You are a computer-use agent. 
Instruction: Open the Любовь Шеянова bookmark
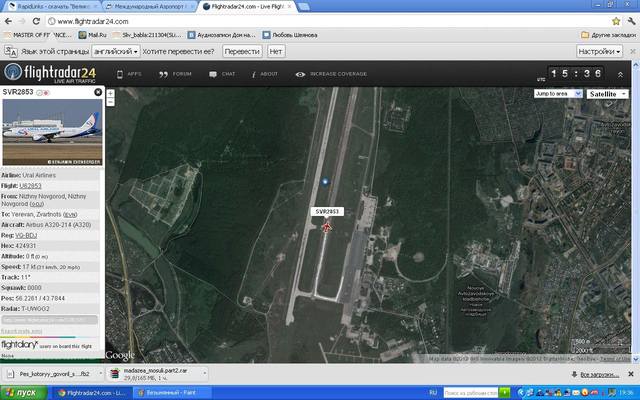(290, 35)
